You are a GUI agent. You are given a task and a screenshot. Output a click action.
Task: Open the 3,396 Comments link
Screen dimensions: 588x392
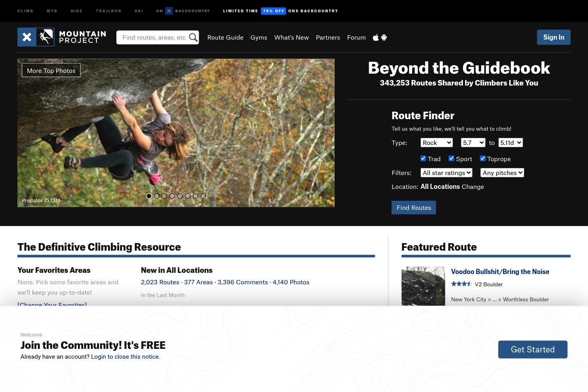pos(243,282)
